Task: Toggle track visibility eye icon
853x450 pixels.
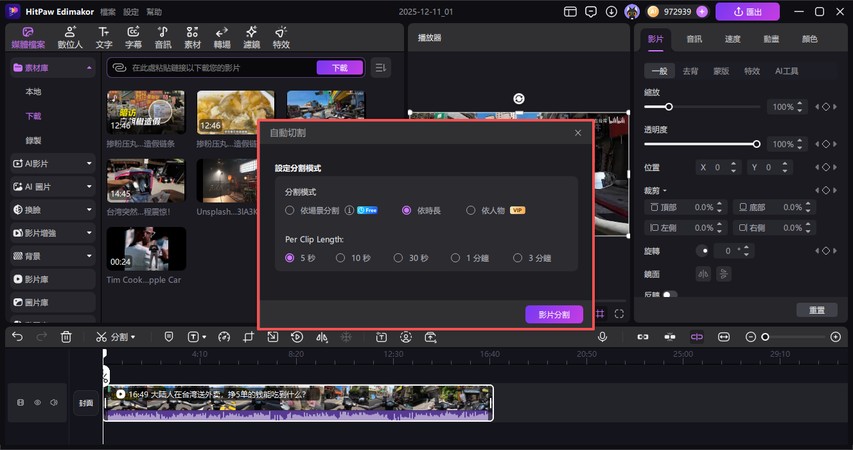Action: tap(38, 403)
